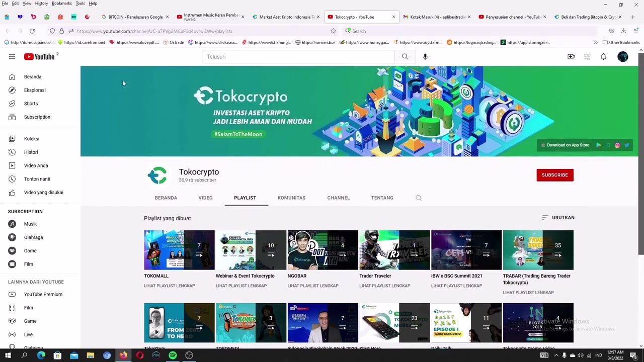Open Instagram link on channel banner
The width and height of the screenshot is (644, 362).
pyautogui.click(x=617, y=145)
